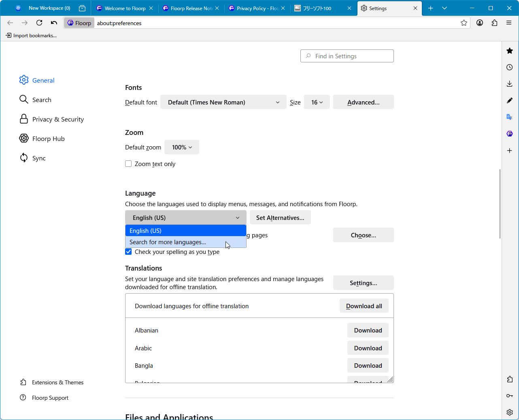Switch to the Privacy Policy tab
Viewport: 519px width, 420px height.
(257, 8)
